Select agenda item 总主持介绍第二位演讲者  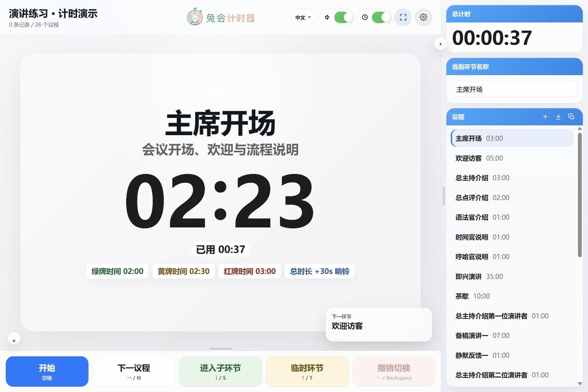pos(512,375)
